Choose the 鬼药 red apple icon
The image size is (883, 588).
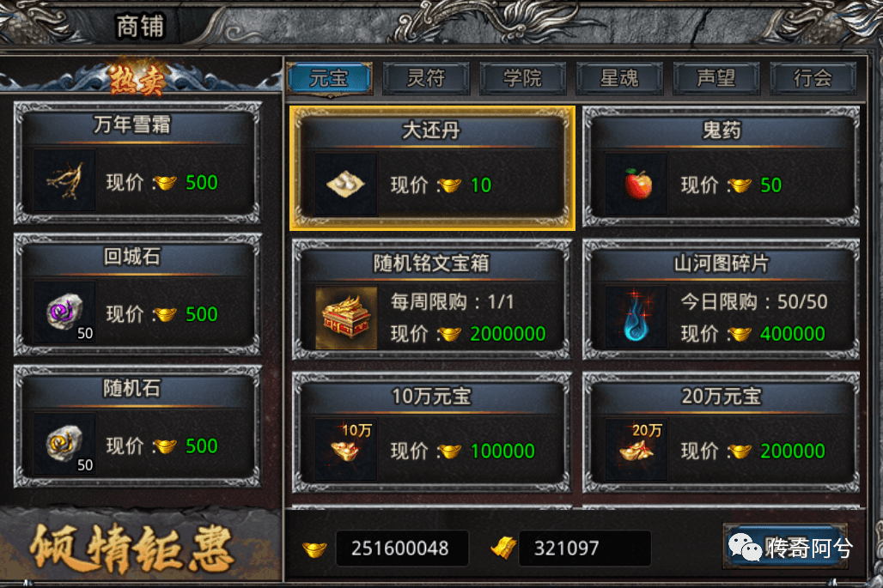point(636,185)
